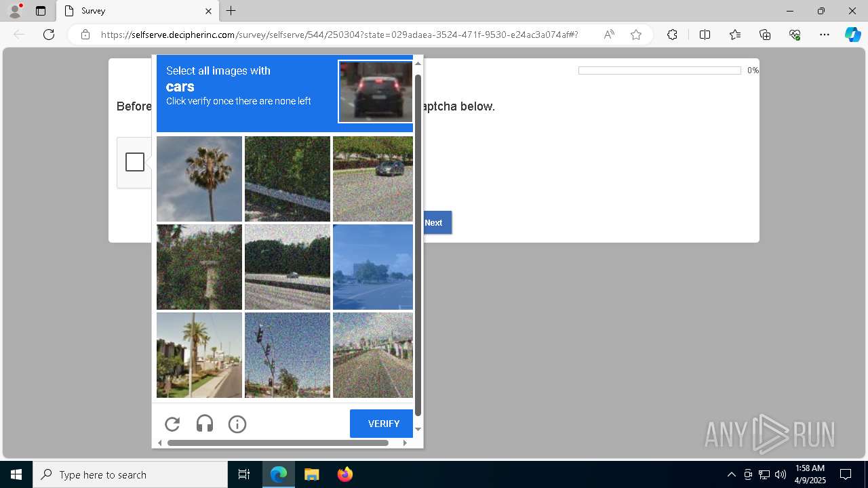Viewport: 868px width, 488px height.
Task: Click the sample car image in captcha header
Action: (376, 91)
